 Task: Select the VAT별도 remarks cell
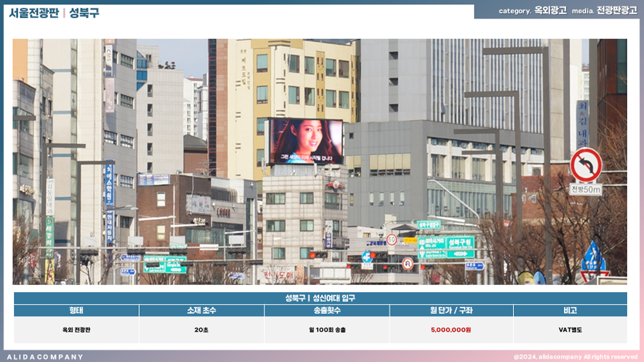point(570,329)
